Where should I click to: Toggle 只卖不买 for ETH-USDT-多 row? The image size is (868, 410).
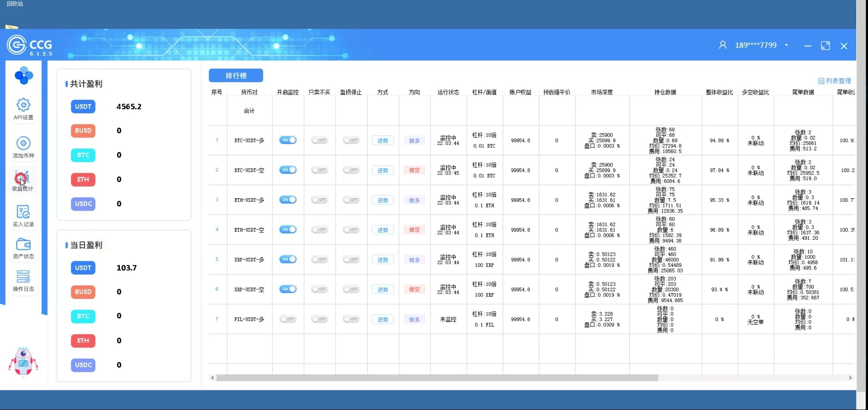(x=319, y=200)
